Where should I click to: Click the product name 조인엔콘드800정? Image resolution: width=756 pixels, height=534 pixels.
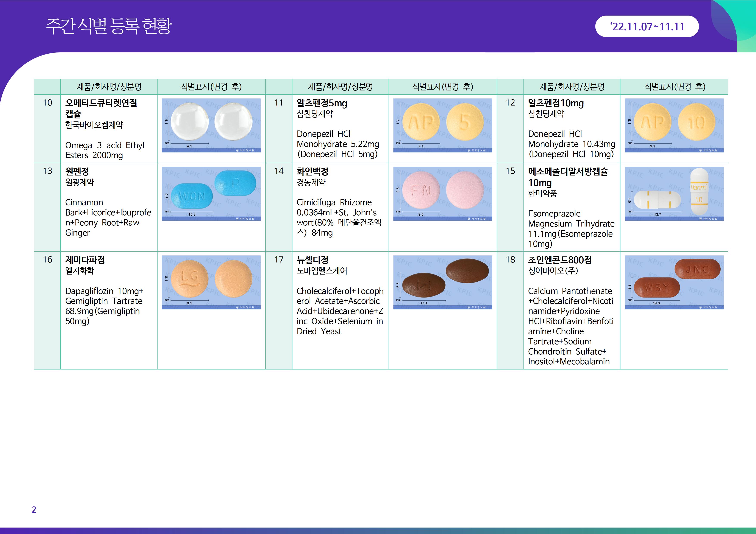(559, 260)
